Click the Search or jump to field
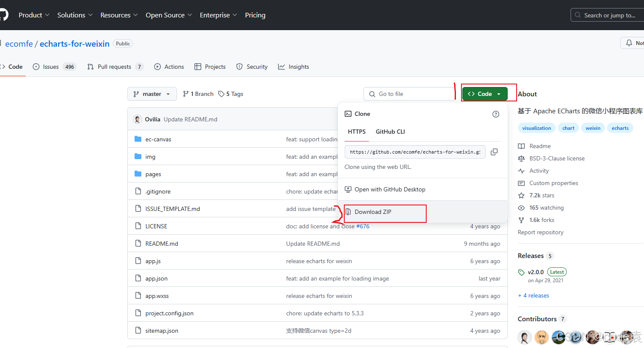The height and width of the screenshot is (348, 644). point(607,15)
